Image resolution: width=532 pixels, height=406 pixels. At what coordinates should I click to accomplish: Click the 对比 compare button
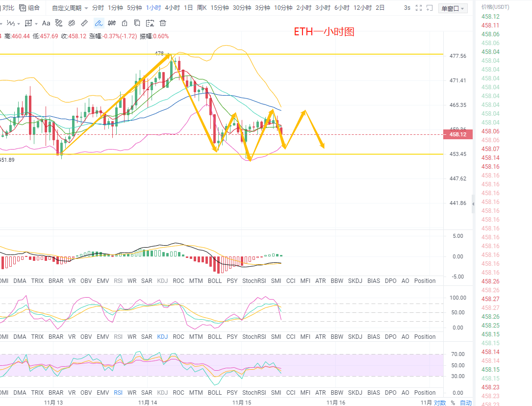pos(7,8)
